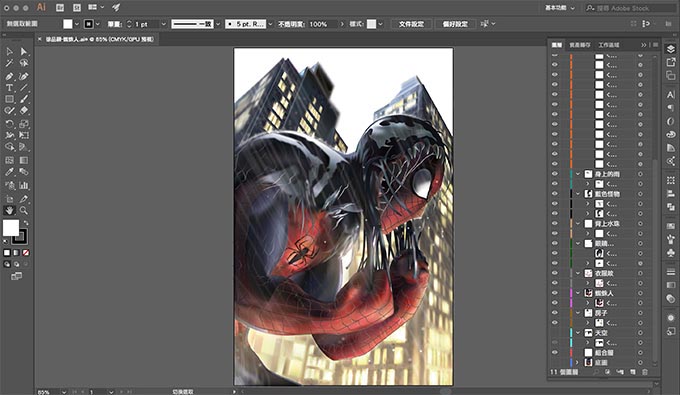
Task: Toggle visibility of the 天空 layer
Action: pyautogui.click(x=555, y=333)
